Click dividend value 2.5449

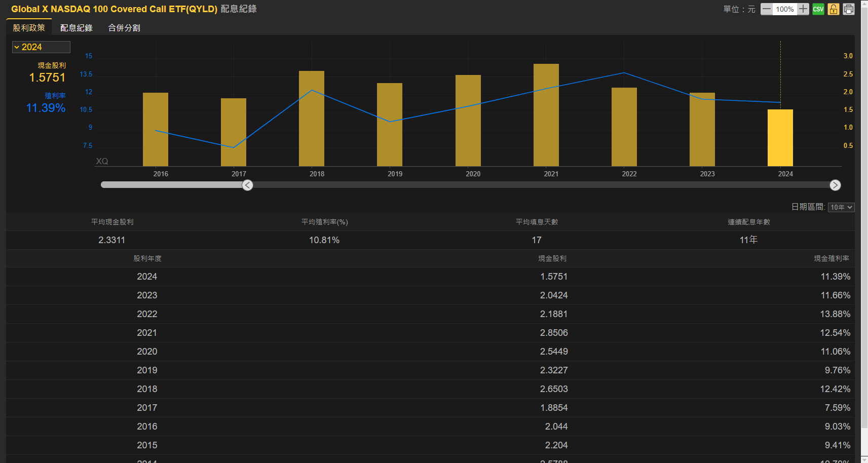pyautogui.click(x=554, y=352)
